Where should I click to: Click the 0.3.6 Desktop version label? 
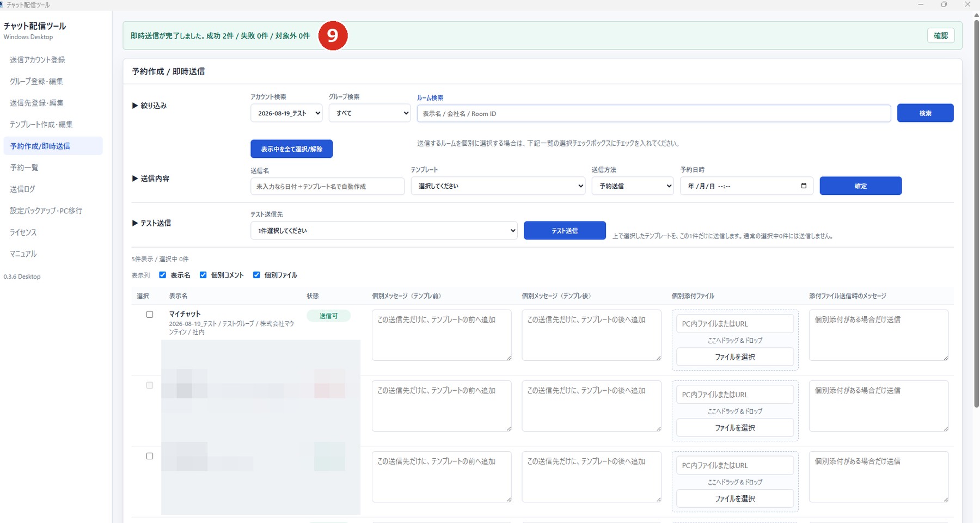[x=22, y=276]
